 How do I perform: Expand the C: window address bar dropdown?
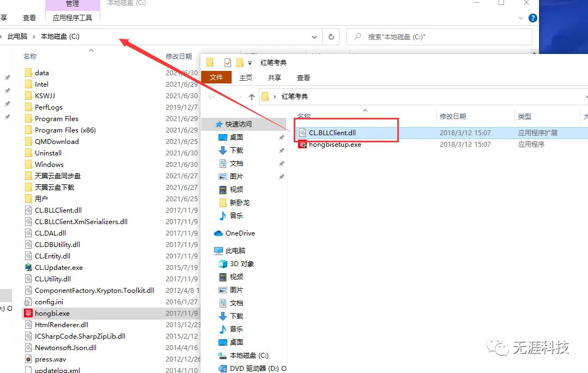pyautogui.click(x=314, y=37)
